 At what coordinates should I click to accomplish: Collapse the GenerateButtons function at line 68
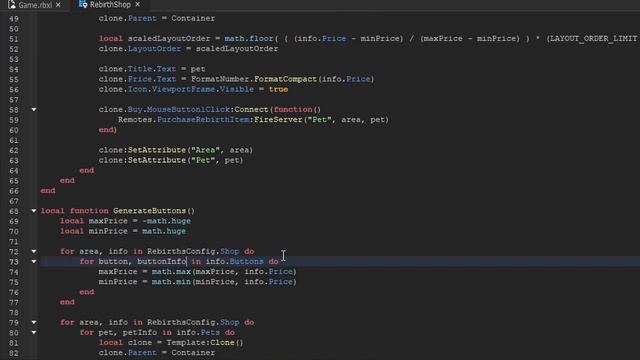click(34, 211)
